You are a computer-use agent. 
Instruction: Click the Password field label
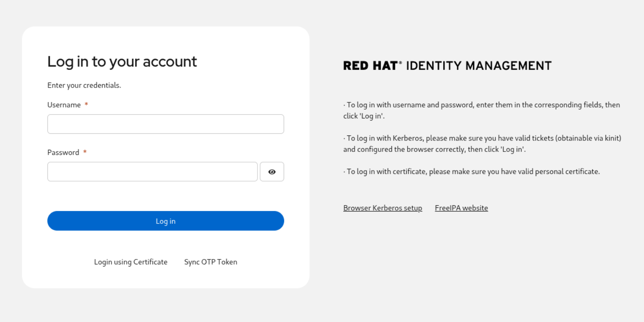(x=63, y=152)
